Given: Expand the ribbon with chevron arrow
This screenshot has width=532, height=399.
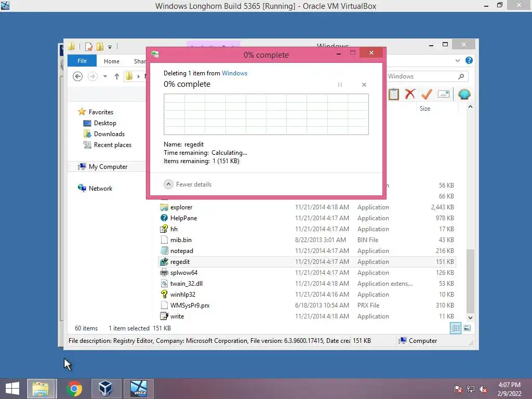Looking at the screenshot, I should [x=458, y=60].
